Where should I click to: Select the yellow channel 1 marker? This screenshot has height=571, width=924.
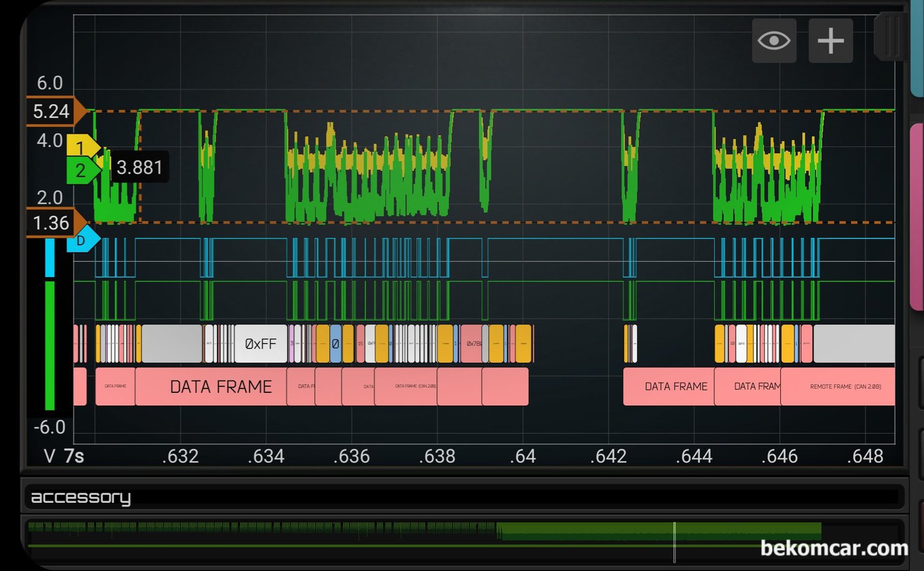[81, 147]
